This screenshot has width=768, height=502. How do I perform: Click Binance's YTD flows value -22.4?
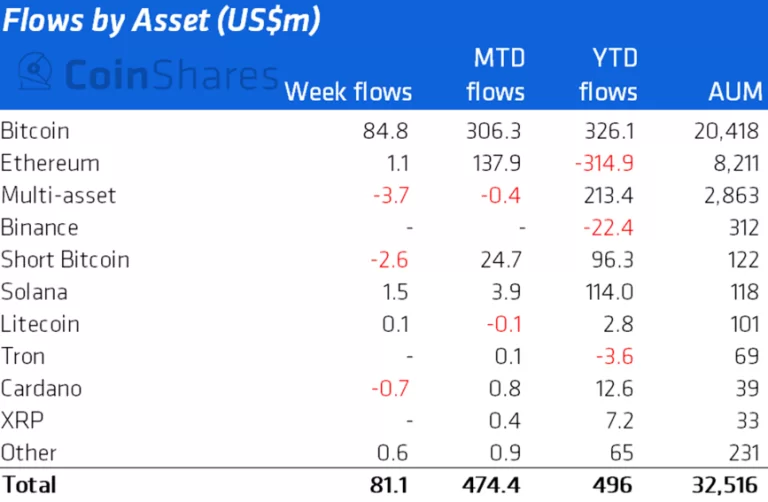[x=611, y=227]
